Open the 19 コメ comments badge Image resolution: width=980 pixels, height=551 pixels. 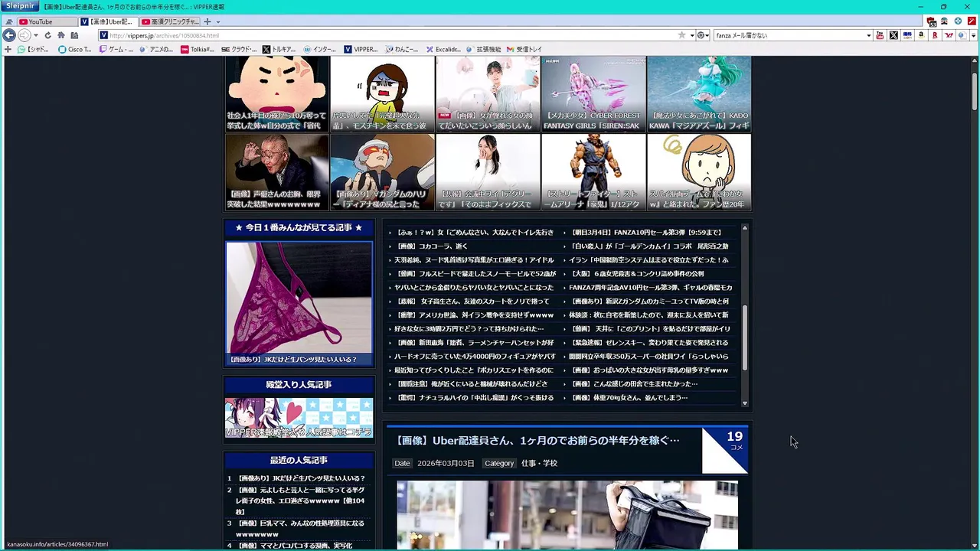(x=726, y=451)
